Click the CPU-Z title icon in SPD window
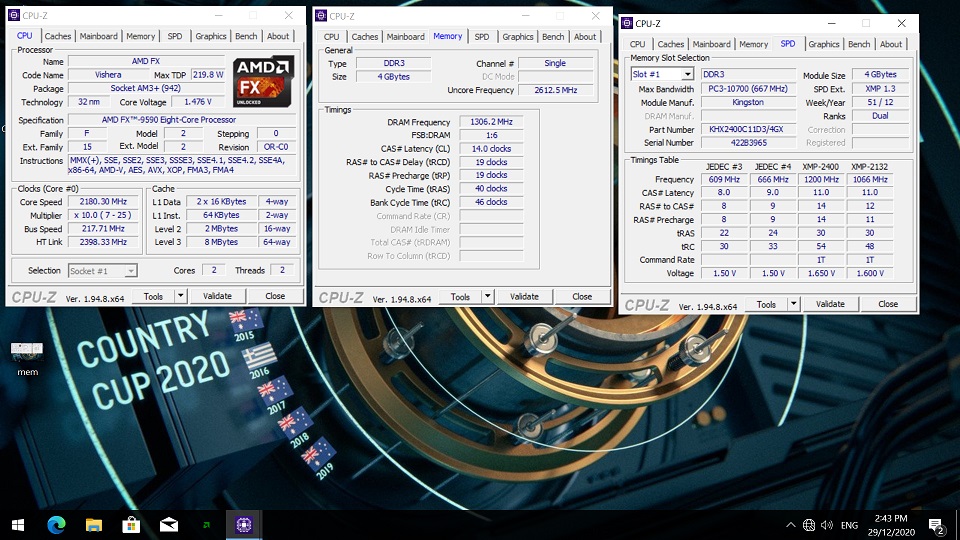Screen dimensions: 960x540 click(x=626, y=23)
